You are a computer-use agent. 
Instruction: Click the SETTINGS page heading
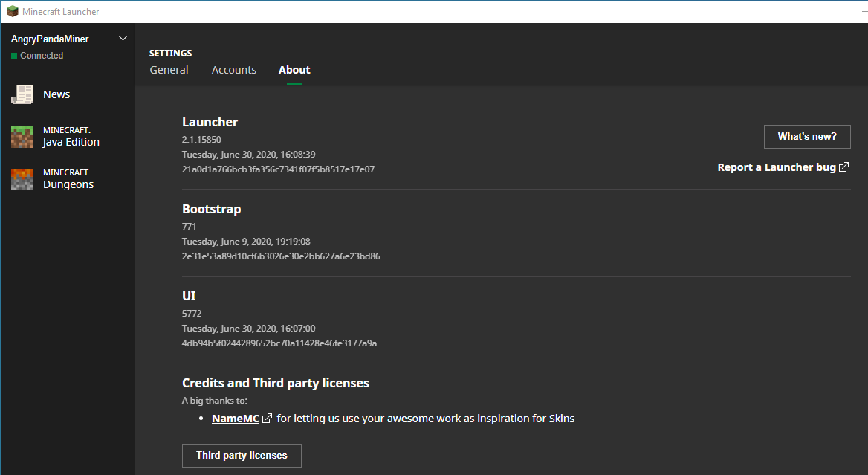pyautogui.click(x=170, y=53)
